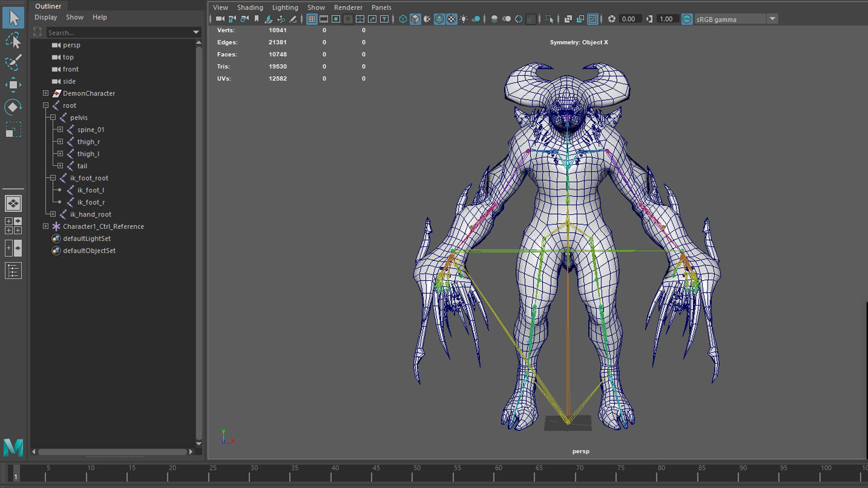
Task: Open the viewport Renderer menu
Action: point(348,7)
